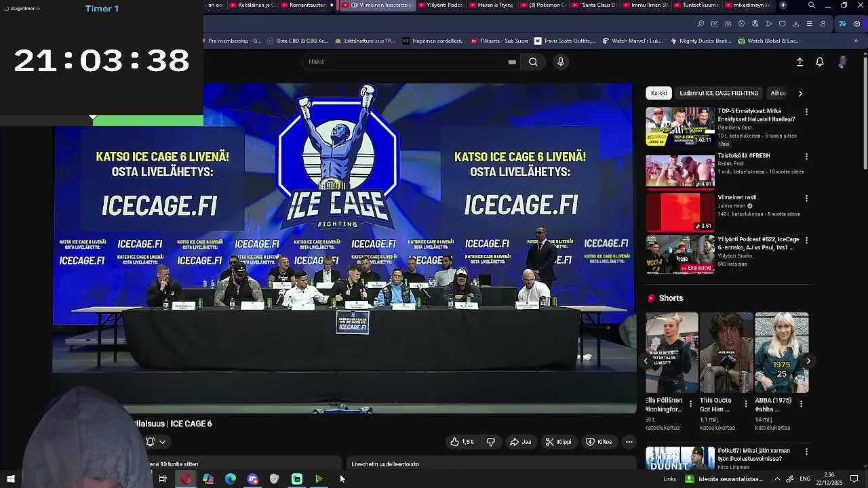Click the YouTube search magnifier button
The width and height of the screenshot is (868, 488).
tap(533, 62)
